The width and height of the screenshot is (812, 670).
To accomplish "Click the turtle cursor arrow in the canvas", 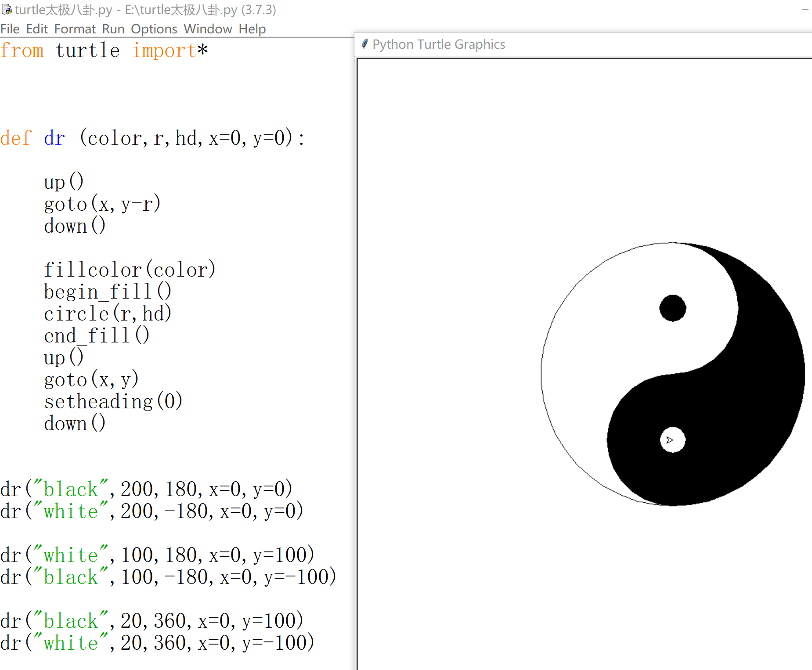I will point(670,440).
